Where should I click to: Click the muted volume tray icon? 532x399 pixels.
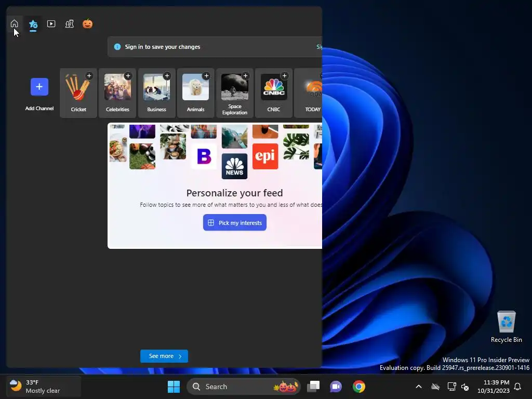pos(465,387)
